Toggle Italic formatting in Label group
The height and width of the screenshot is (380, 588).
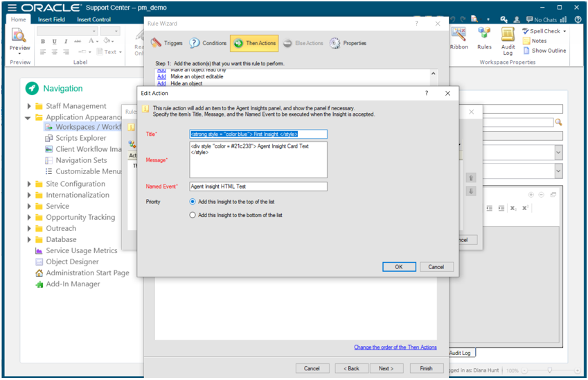[66, 42]
